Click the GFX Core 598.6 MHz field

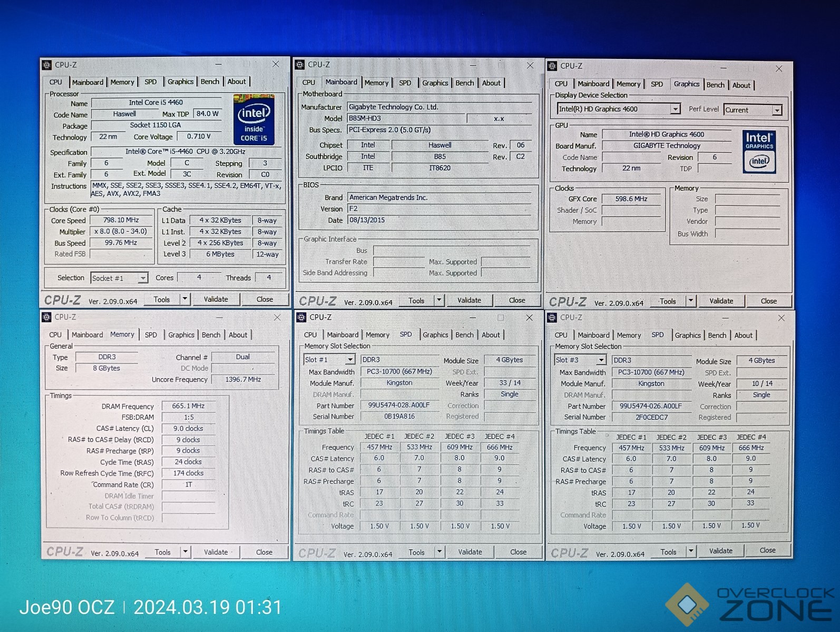tap(631, 199)
